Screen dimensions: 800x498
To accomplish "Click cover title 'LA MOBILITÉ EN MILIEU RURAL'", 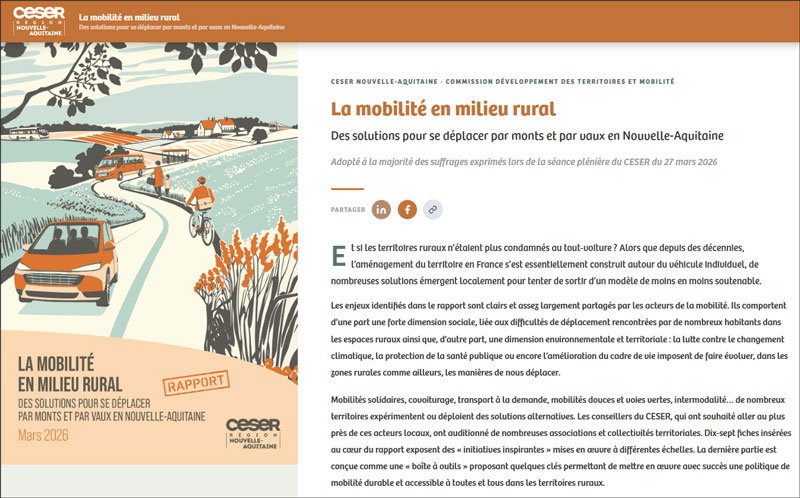I will 70,374.
